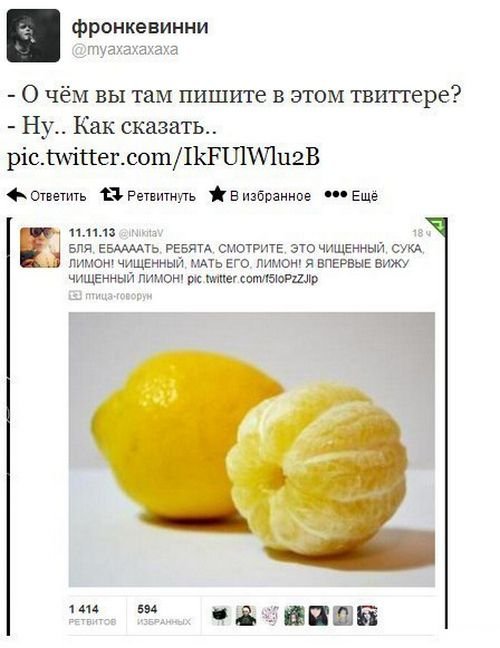View the 594 избранных count
Screen dimensions: 500x648
point(164,615)
